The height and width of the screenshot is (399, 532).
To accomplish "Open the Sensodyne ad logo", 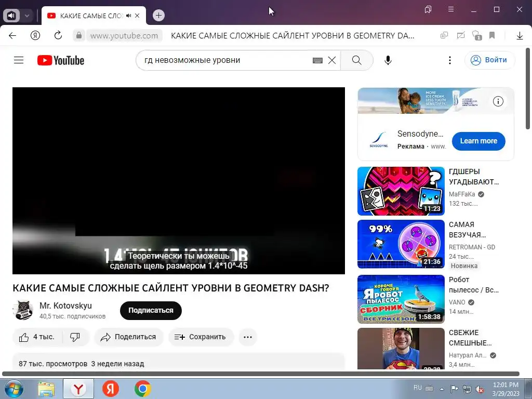I will point(379,140).
